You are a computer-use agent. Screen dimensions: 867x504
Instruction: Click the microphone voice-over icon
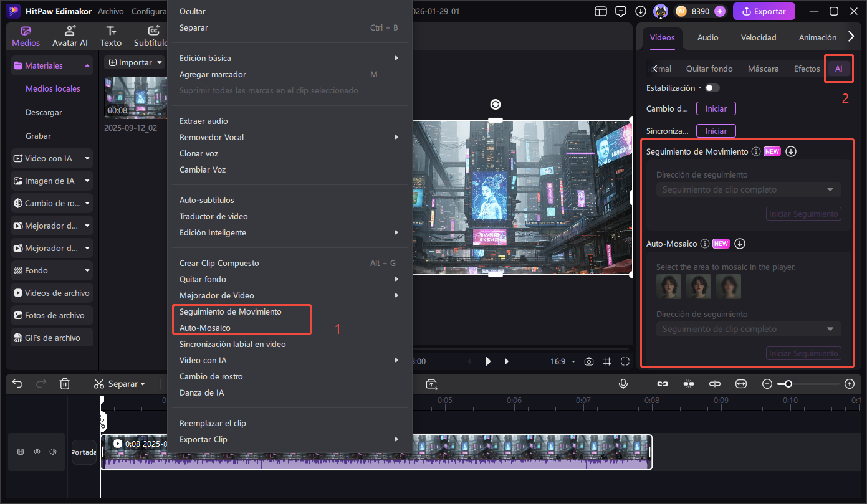click(623, 384)
